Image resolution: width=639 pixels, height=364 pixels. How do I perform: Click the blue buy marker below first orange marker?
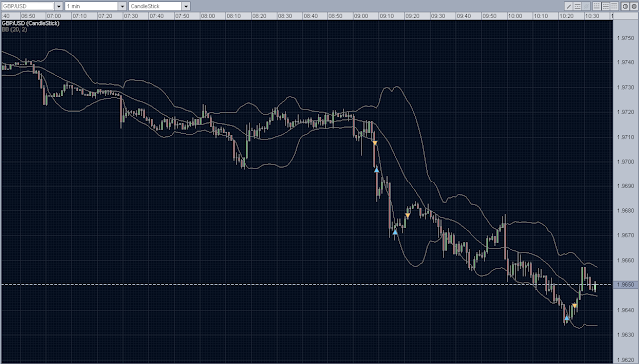(x=377, y=169)
